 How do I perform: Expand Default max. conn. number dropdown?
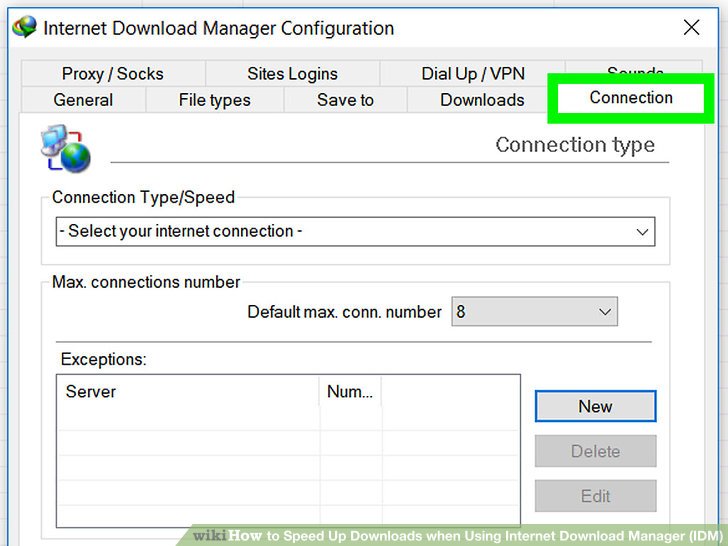click(x=534, y=312)
